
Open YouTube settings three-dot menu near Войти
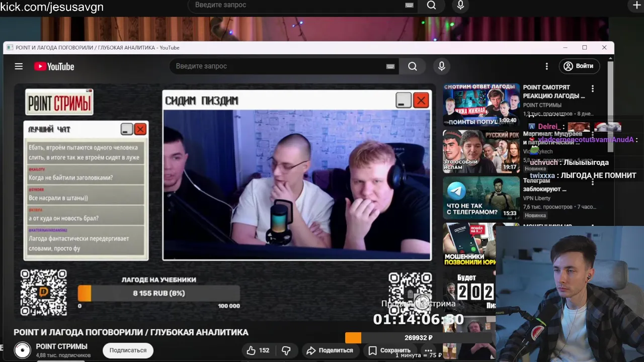pos(547,66)
